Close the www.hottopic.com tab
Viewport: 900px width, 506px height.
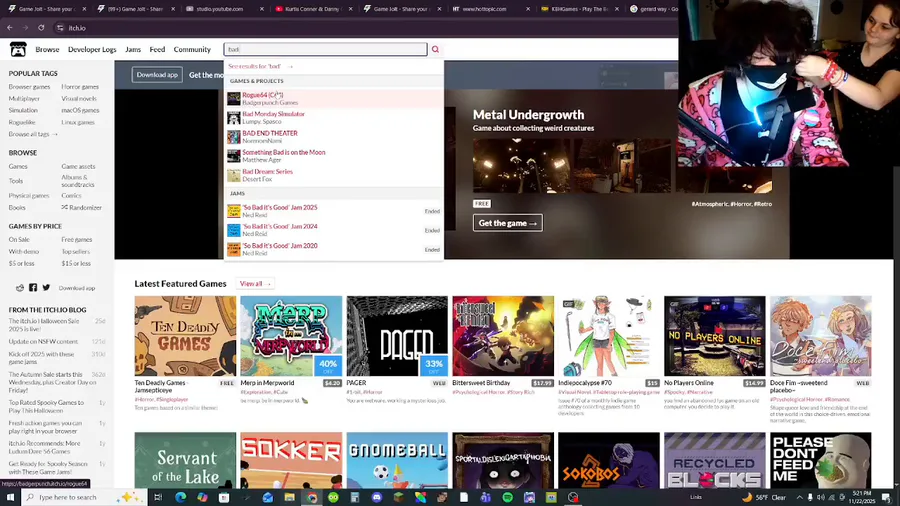pyautogui.click(x=528, y=9)
